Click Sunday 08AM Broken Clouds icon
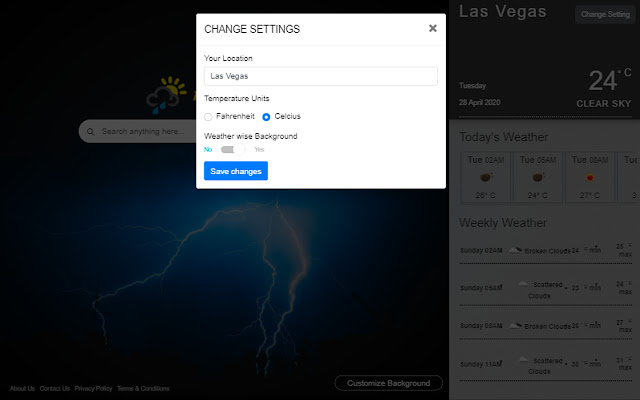This screenshot has width=640, height=400. (x=516, y=325)
